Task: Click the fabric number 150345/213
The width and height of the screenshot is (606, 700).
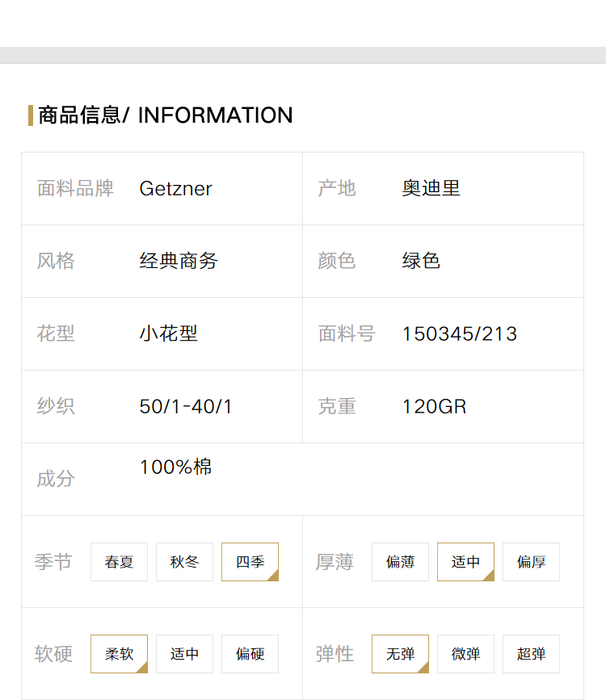Action: (460, 334)
